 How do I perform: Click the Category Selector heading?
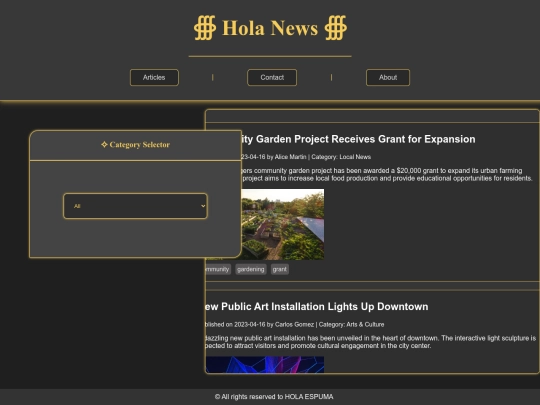click(x=139, y=145)
